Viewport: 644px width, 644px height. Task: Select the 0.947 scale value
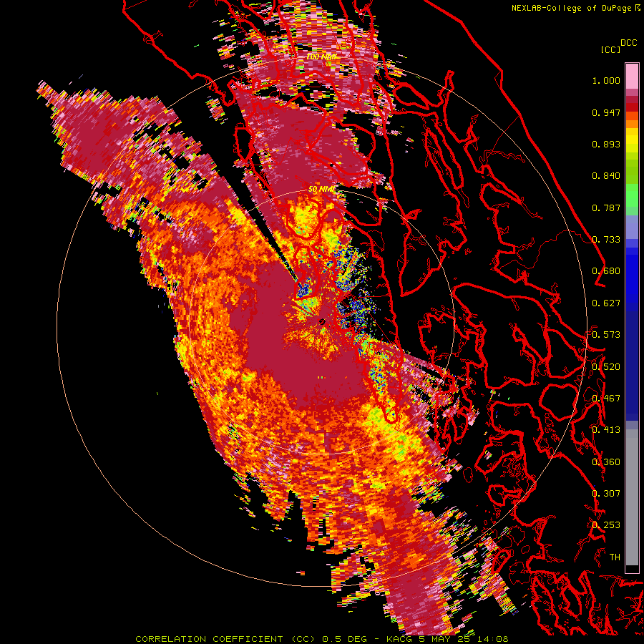606,112
